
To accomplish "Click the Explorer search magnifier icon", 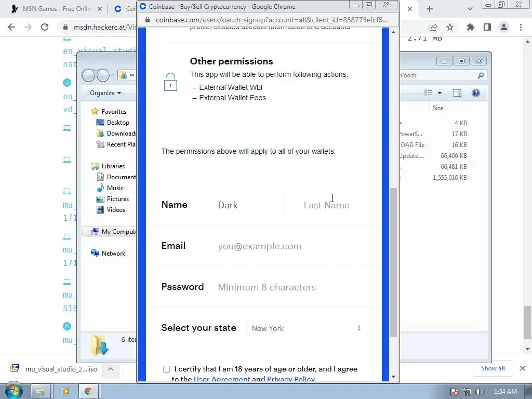I will tap(481, 75).
